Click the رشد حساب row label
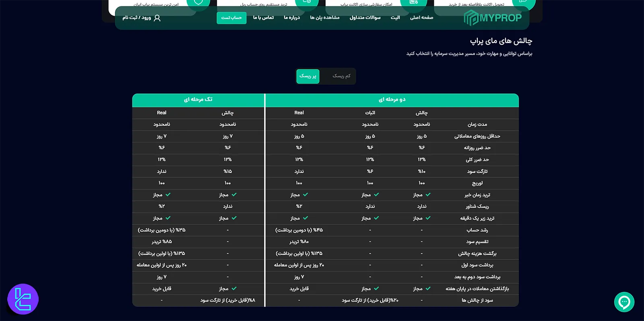 [477, 230]
